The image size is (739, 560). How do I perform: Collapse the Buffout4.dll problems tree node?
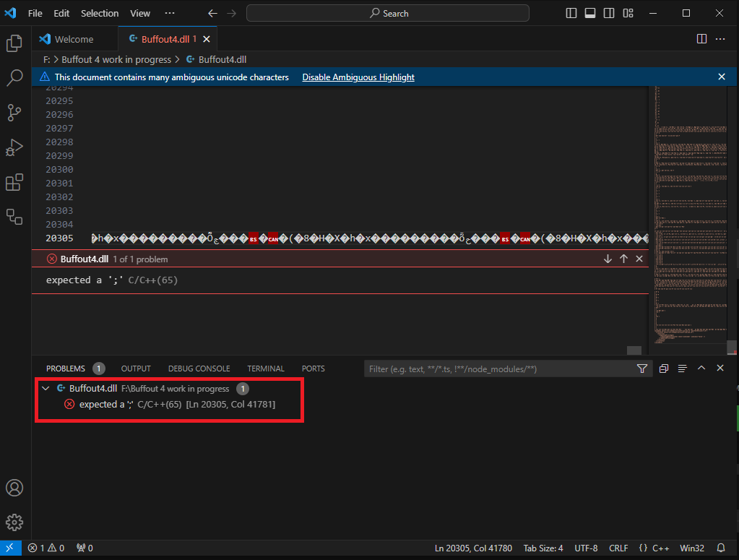[x=46, y=389]
